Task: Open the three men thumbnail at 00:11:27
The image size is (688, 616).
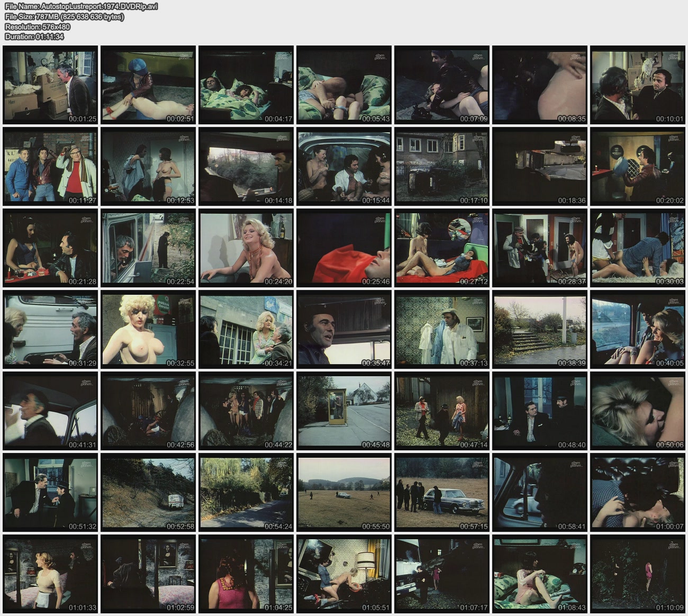Action: pyautogui.click(x=50, y=167)
